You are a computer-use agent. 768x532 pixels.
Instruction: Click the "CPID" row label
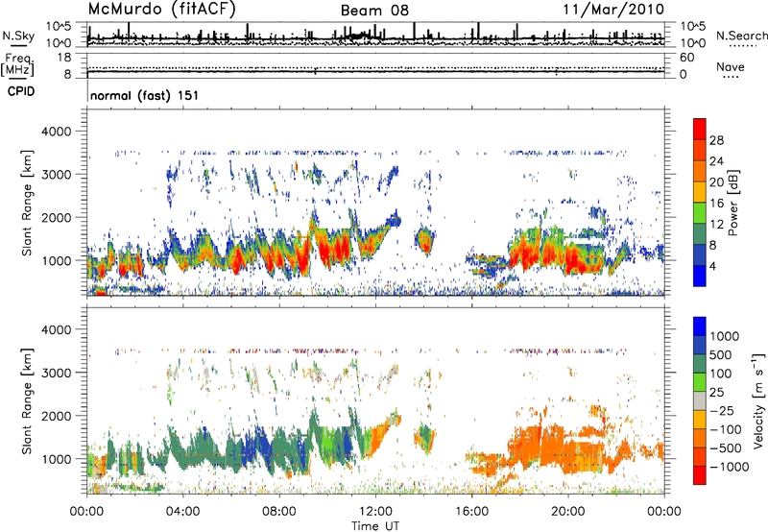click(21, 91)
